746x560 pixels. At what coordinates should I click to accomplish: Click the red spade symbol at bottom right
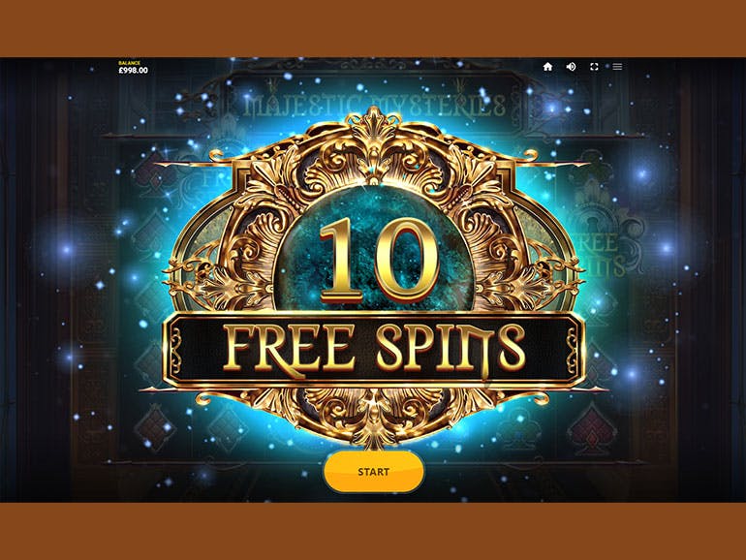click(591, 429)
